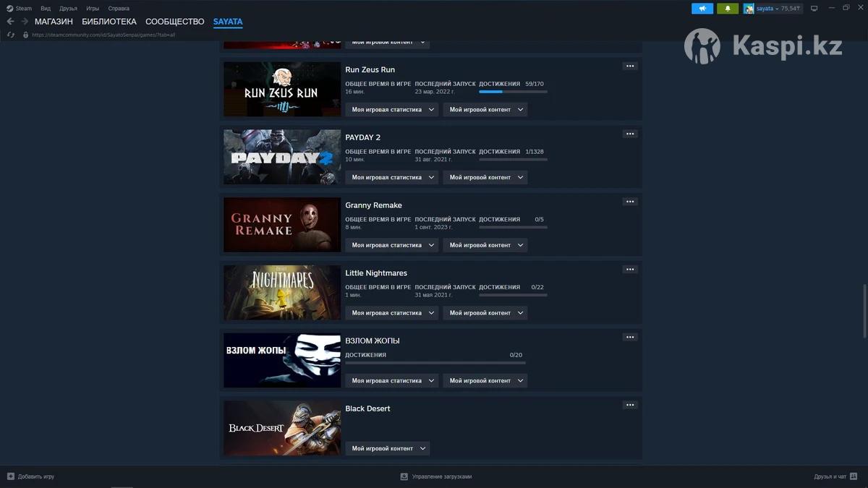This screenshot has height=488, width=868.
Task: Open the more options button for Run Zeus Run
Action: coord(630,67)
